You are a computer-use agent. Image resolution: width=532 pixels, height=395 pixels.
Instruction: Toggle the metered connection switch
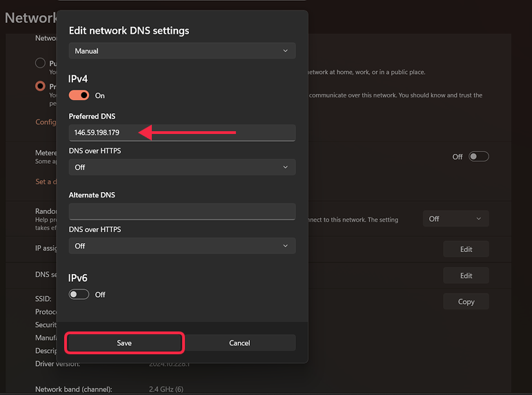(x=478, y=157)
